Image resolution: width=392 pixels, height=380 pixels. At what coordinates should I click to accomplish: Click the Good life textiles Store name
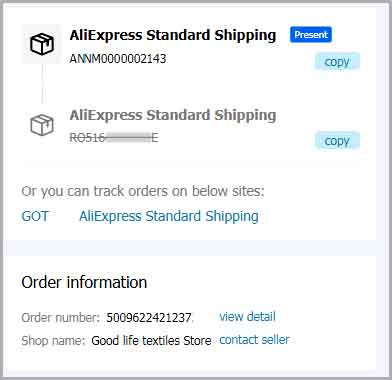tap(151, 341)
